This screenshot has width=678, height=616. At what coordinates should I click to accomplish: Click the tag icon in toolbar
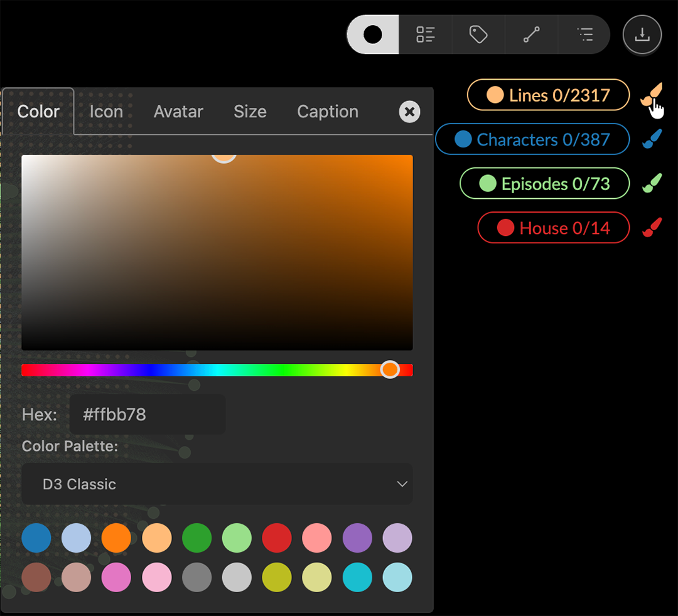478,35
